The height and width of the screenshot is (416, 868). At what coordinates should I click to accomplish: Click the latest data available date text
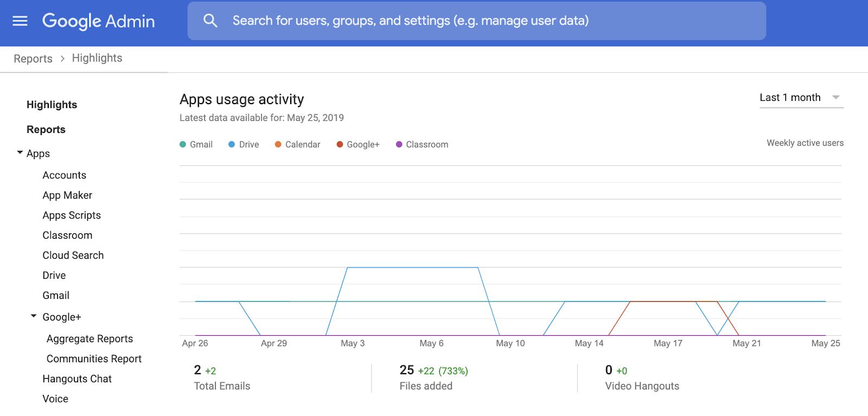point(261,118)
